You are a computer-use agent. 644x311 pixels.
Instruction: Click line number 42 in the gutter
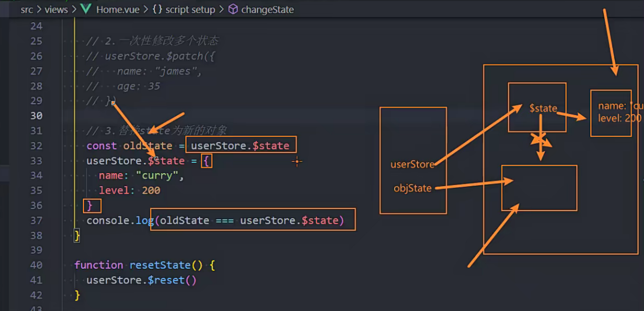(36, 295)
